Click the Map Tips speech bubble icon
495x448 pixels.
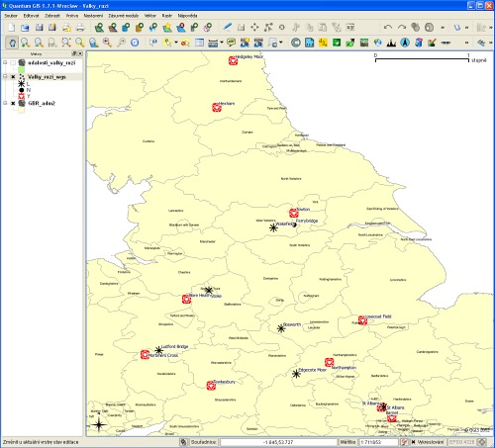(x=231, y=43)
